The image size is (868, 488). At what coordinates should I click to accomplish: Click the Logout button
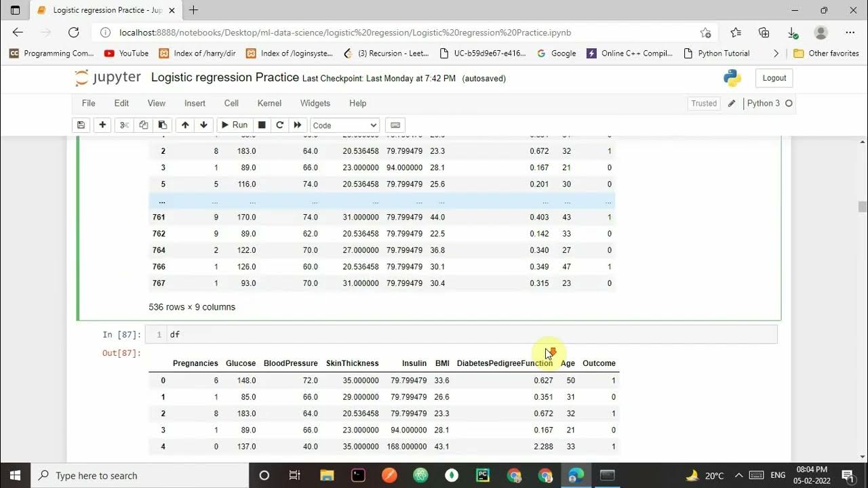coord(774,78)
